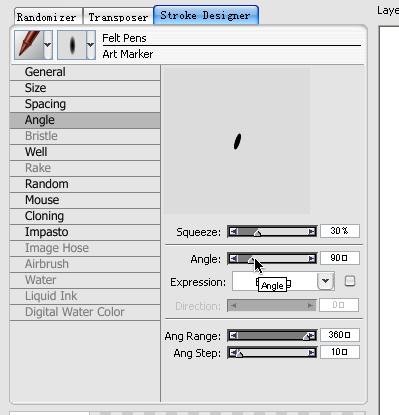Screen dimensions: 399x415
Task: Click the Ang Range slider left arrow
Action: tap(234, 335)
